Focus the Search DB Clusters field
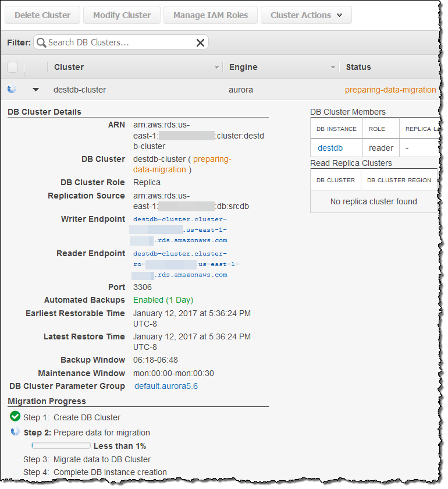The image size is (448, 489). coord(119,42)
